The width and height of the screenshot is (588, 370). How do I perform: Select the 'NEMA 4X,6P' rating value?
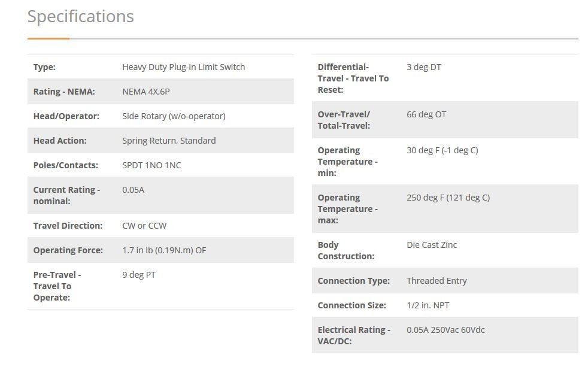tap(146, 92)
